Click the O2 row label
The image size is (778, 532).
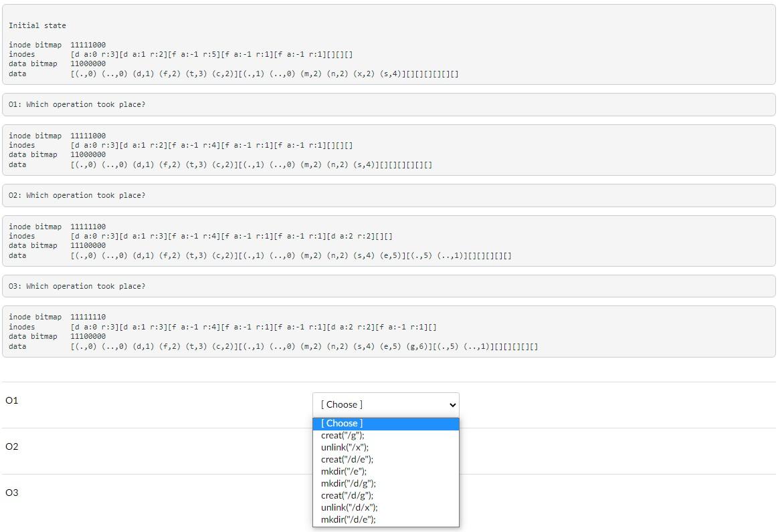11,446
